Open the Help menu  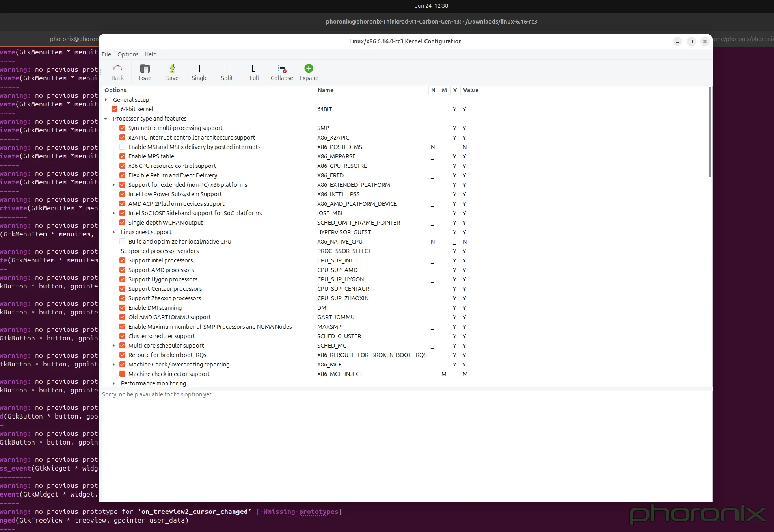pyautogui.click(x=150, y=54)
